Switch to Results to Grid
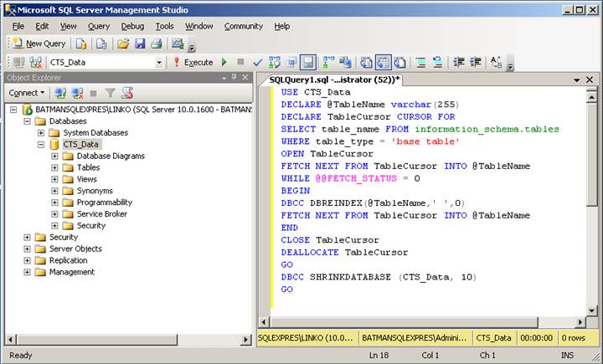The height and width of the screenshot is (364, 603). tap(383, 62)
